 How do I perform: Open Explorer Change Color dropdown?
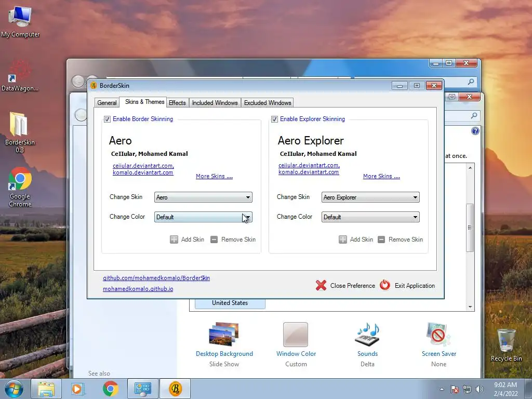(370, 217)
